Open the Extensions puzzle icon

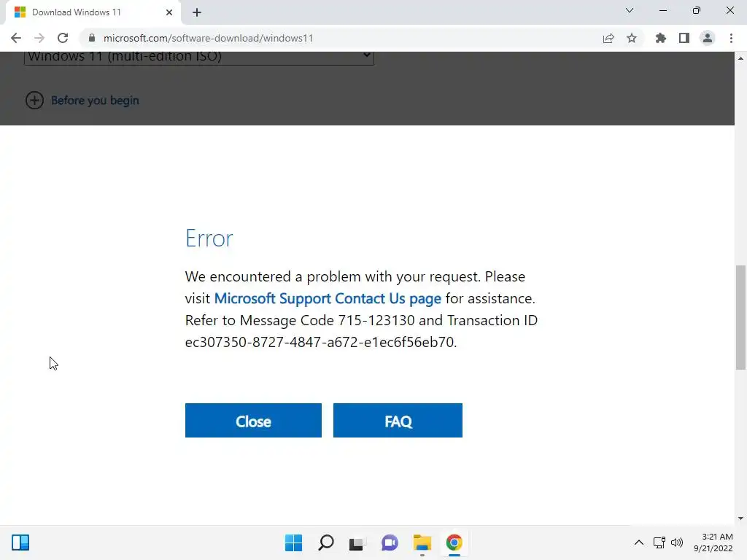point(661,38)
